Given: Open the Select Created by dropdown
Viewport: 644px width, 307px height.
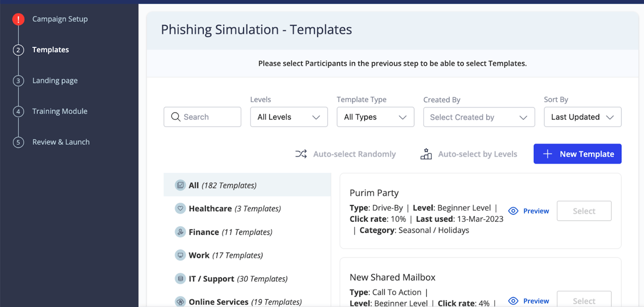Looking at the screenshot, I should [478, 117].
